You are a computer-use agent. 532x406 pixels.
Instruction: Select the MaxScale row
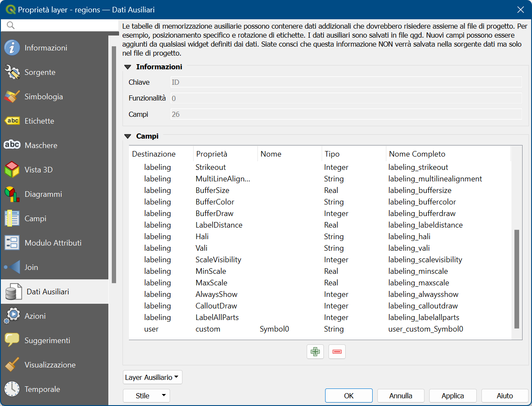click(x=320, y=283)
